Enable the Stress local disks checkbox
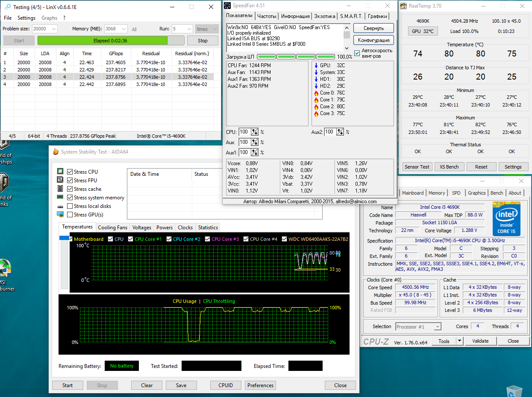The image size is (532, 397). coord(70,206)
